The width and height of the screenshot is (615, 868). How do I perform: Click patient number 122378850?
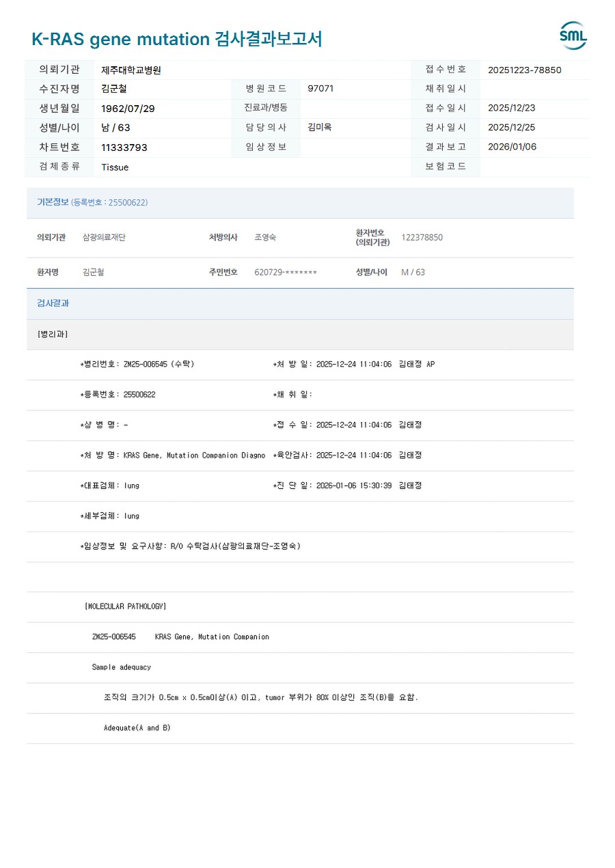pos(422,238)
